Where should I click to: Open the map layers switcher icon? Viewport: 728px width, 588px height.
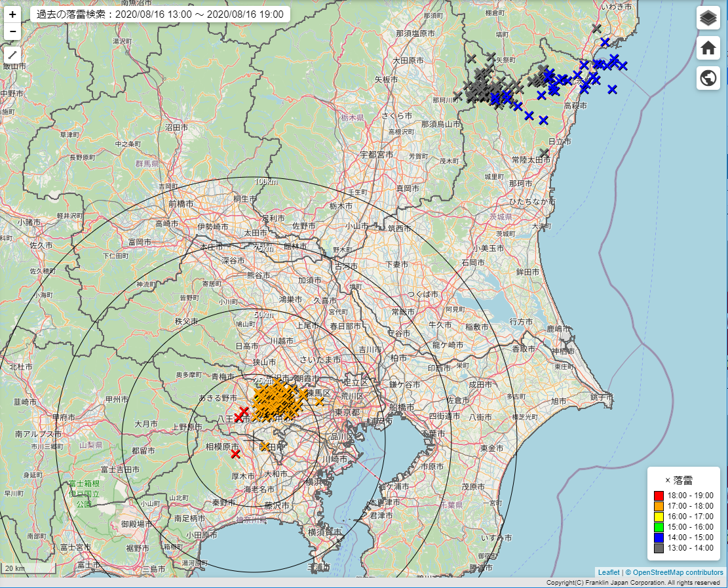click(708, 19)
